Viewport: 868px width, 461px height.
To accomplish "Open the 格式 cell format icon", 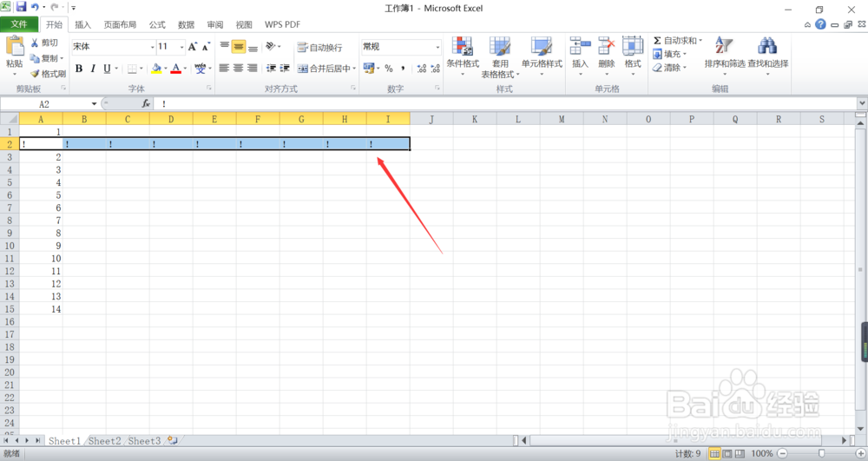I will (x=633, y=47).
